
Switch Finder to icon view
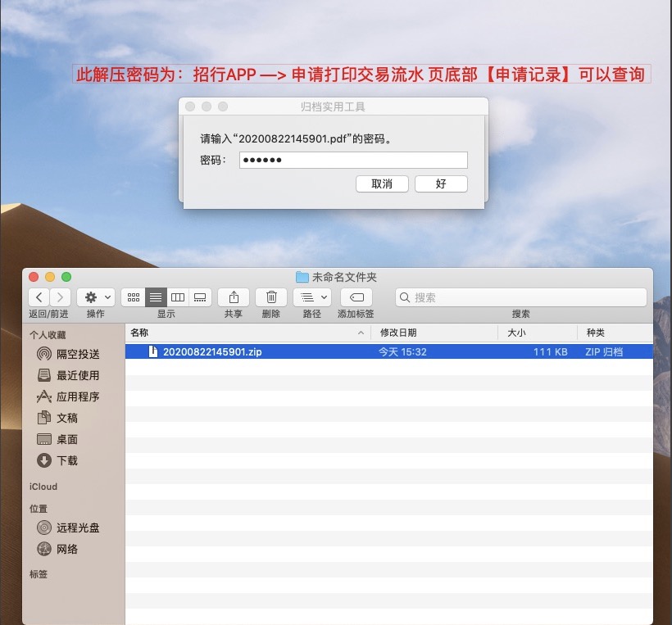pos(134,297)
